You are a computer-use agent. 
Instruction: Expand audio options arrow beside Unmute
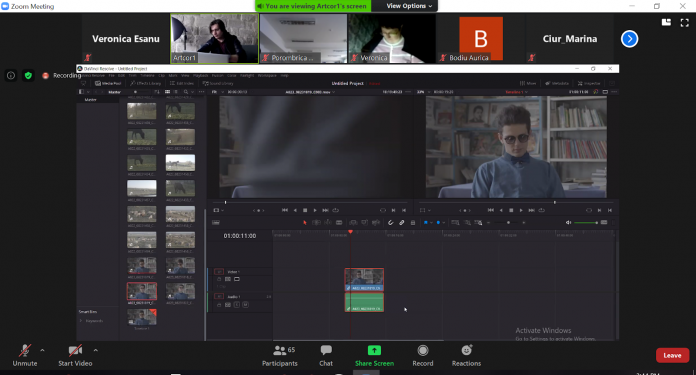click(x=42, y=350)
